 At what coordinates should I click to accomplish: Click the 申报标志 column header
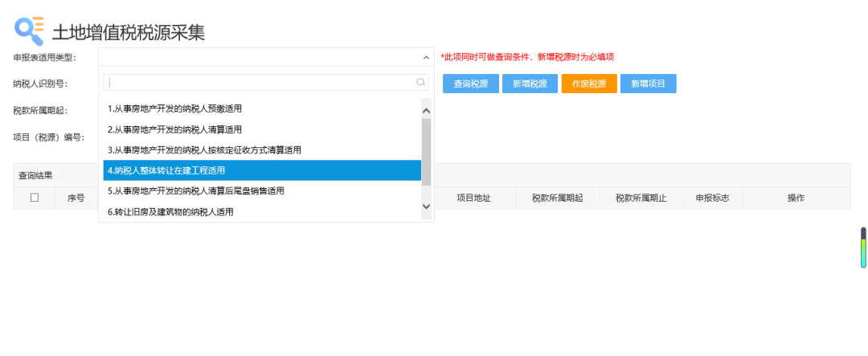[712, 198]
